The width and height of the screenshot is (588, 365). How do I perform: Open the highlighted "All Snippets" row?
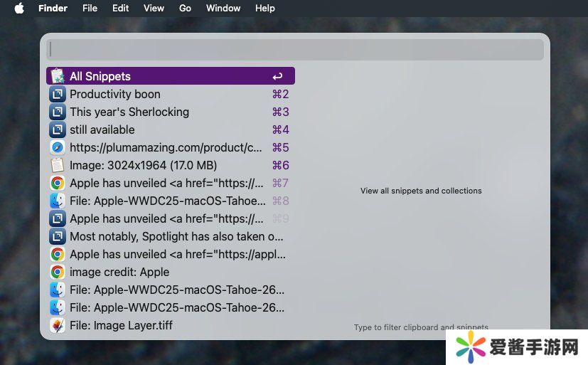point(171,76)
